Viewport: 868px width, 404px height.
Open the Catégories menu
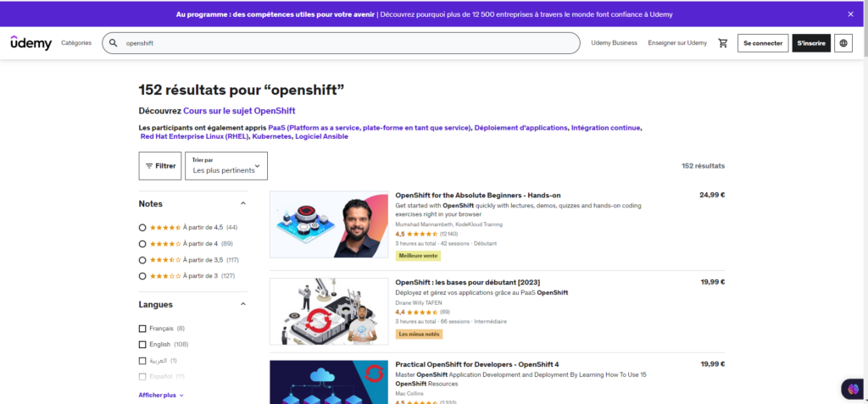(x=76, y=42)
